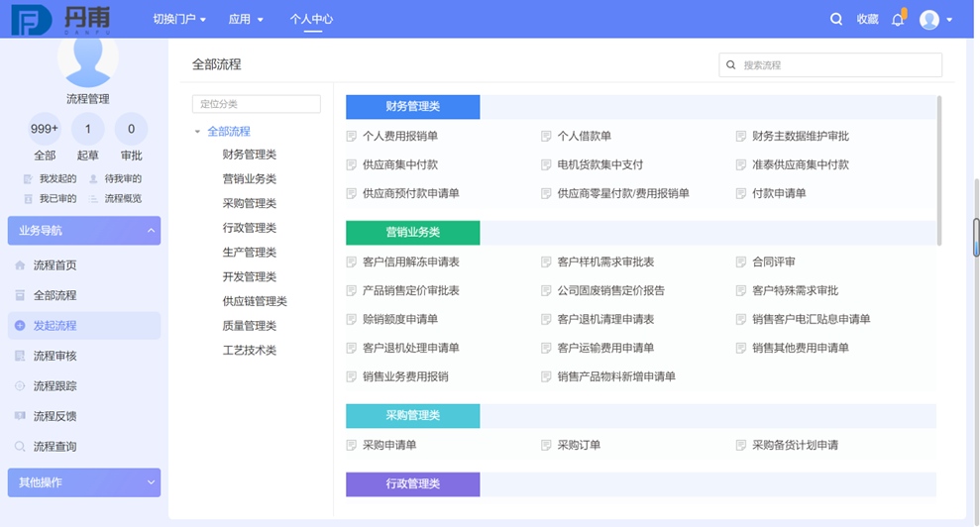This screenshot has height=527, width=980.
Task: Click the 搜索流程 search input field
Action: point(837,65)
